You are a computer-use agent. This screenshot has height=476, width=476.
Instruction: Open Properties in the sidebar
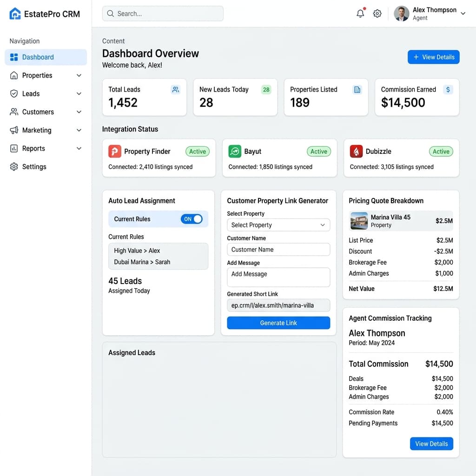coord(46,75)
